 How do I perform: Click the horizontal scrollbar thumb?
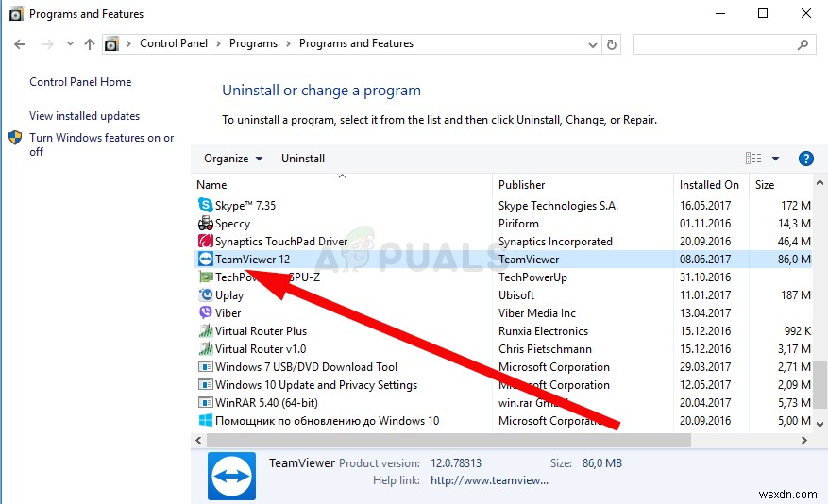pyautogui.click(x=448, y=440)
